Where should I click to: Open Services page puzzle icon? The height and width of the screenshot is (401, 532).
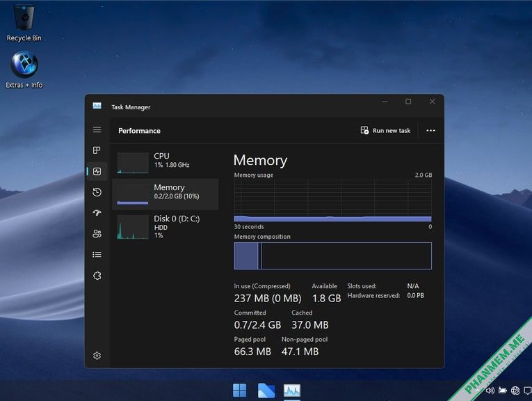click(97, 276)
